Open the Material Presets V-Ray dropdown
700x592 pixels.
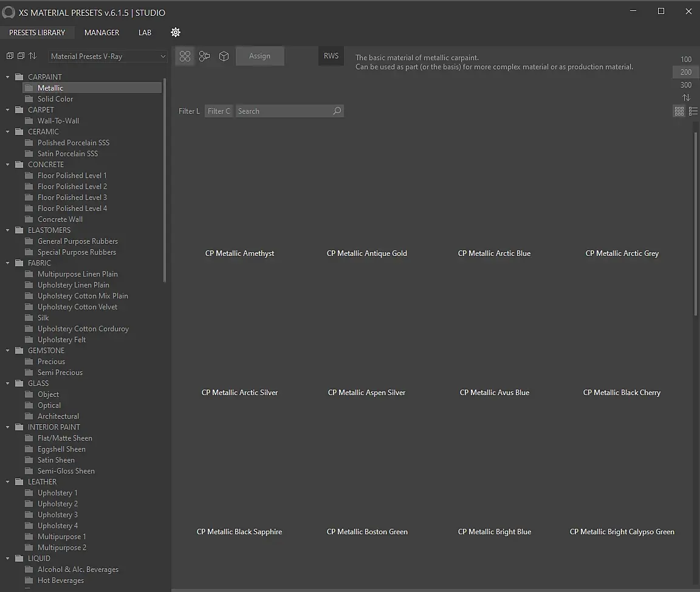pyautogui.click(x=108, y=57)
